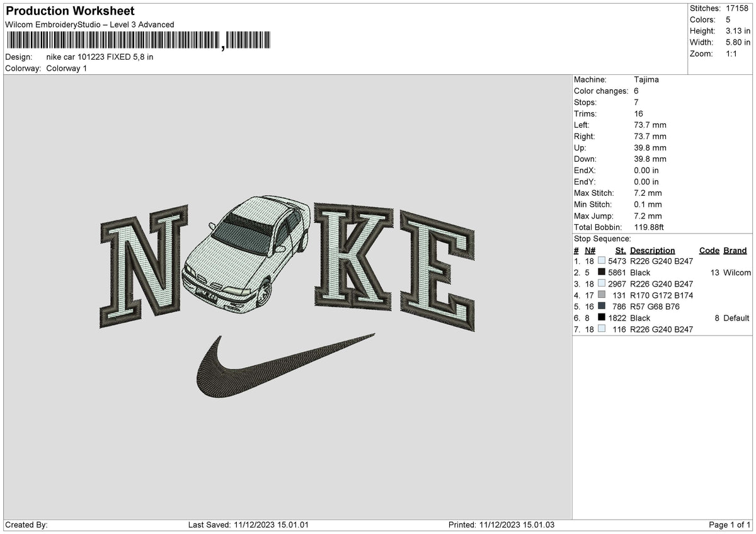
Task: Select the black swatch in stop 2 row
Action: coord(602,273)
